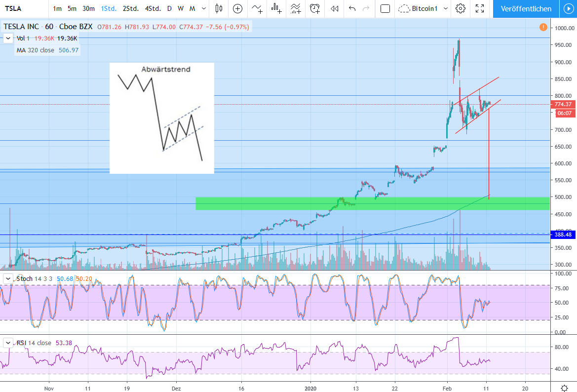Click the orange warning icon on chart
The height and width of the screenshot is (392, 577).
pos(543,27)
